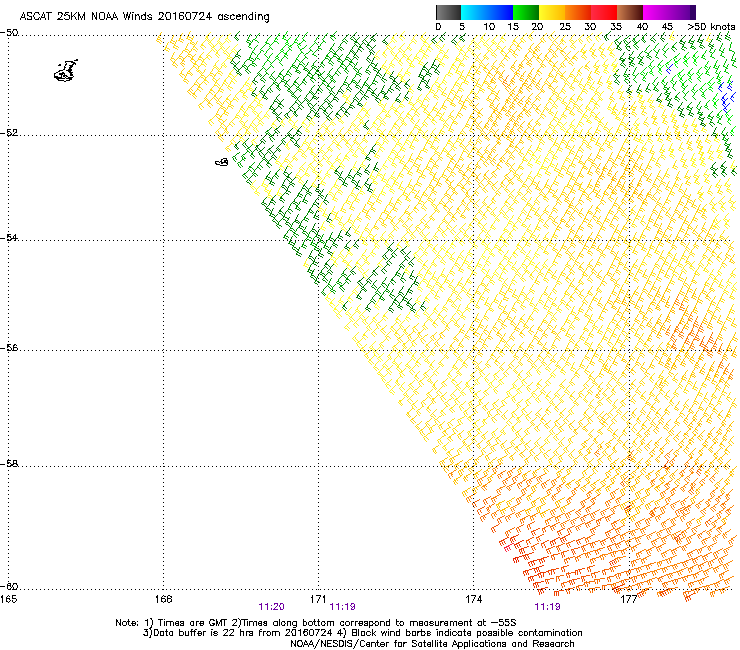Pick the brown 35-40 knots legend segment
Screen dimensions: 740x650
coord(630,12)
